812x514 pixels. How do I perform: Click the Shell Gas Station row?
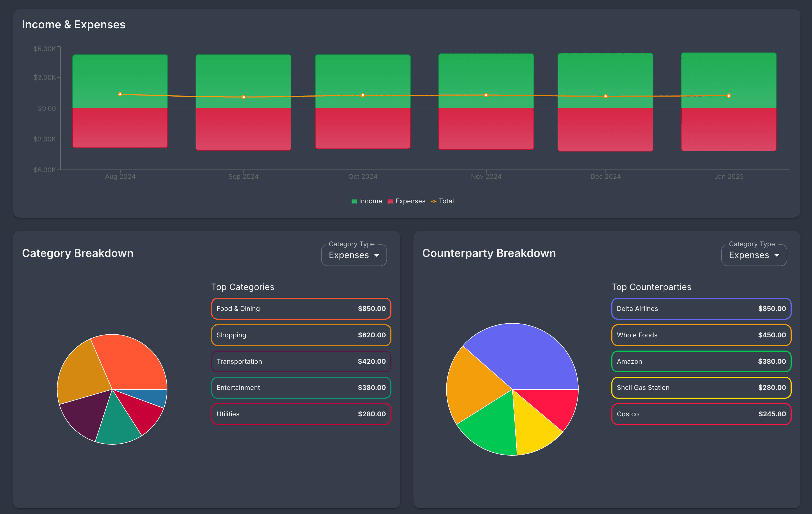701,387
